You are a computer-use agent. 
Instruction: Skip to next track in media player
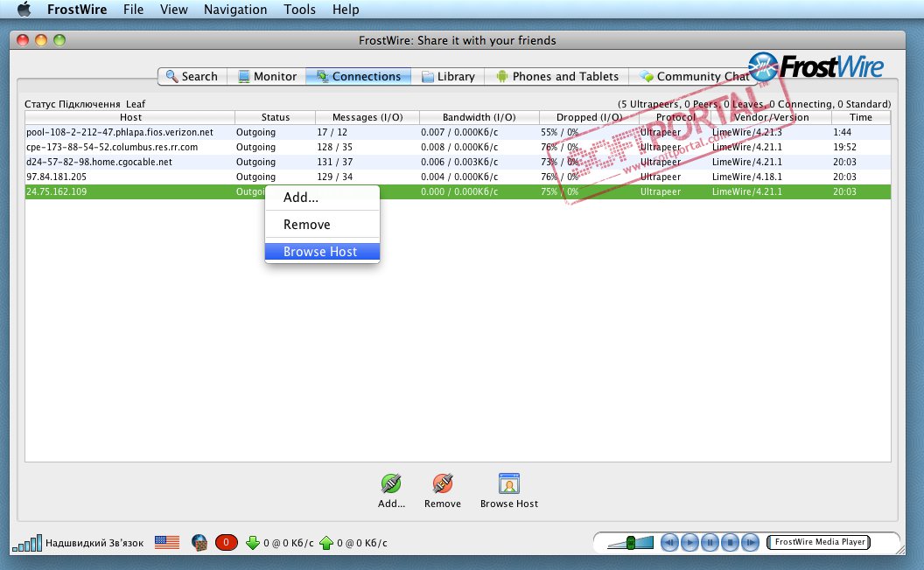click(x=750, y=542)
